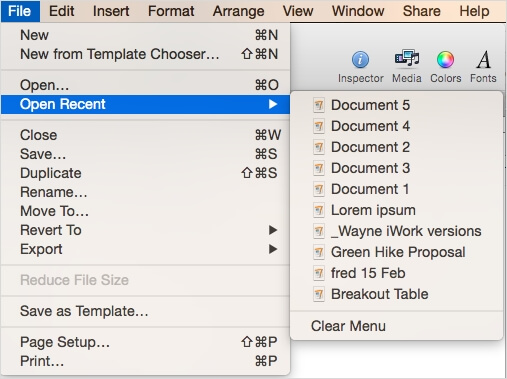Open the Inspector panel icon
Image resolution: width=507 pixels, height=379 pixels.
point(360,60)
